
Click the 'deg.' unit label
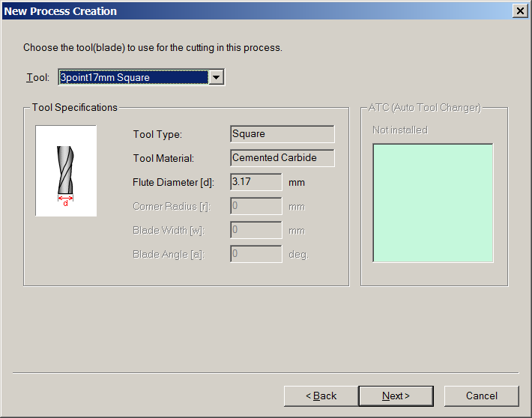[x=298, y=255]
